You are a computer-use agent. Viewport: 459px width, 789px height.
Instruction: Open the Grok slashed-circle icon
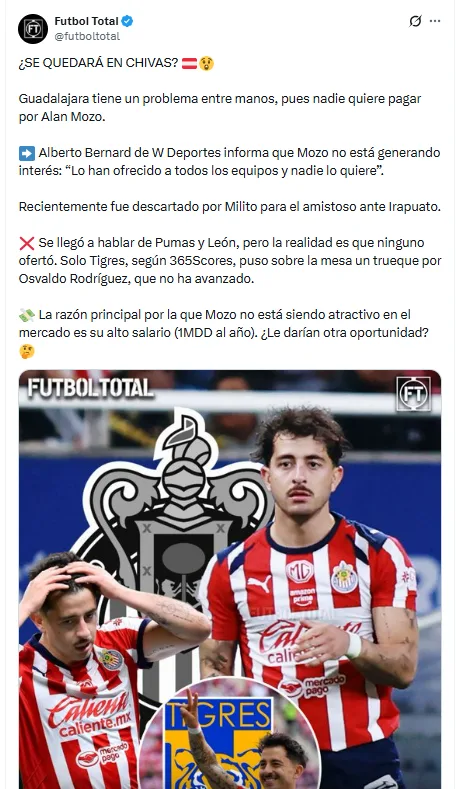point(415,21)
